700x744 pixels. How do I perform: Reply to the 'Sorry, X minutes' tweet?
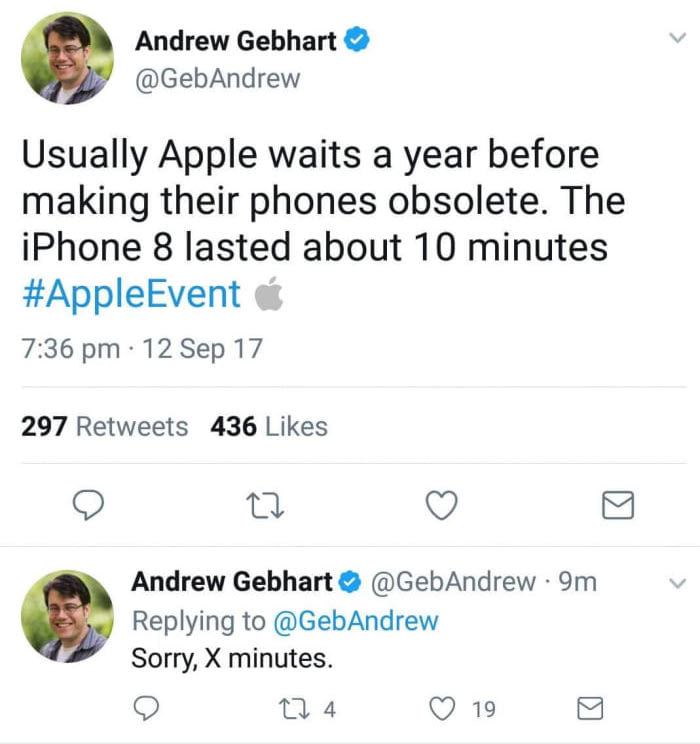(x=146, y=708)
